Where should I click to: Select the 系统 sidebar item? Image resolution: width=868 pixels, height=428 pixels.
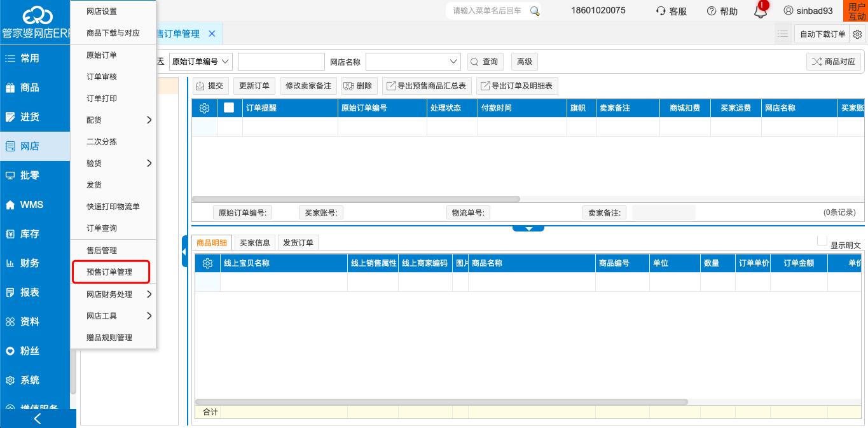(35, 380)
